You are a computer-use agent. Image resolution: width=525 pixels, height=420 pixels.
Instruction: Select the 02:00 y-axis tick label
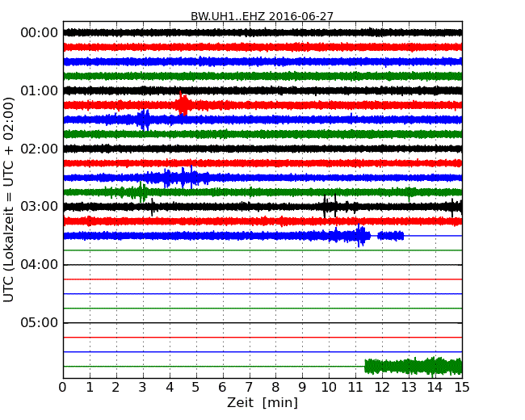[39, 149]
